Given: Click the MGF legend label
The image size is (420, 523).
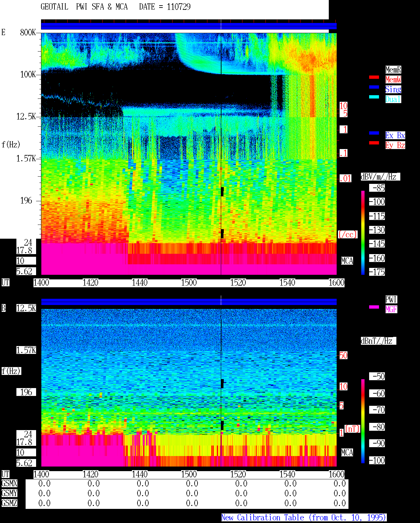Looking at the screenshot, I should 391,309.
